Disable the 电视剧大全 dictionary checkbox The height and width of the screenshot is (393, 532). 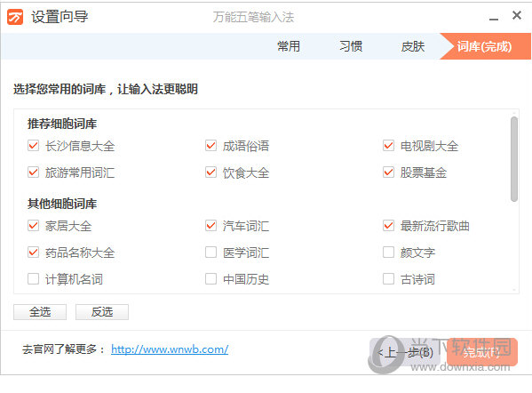click(x=388, y=146)
